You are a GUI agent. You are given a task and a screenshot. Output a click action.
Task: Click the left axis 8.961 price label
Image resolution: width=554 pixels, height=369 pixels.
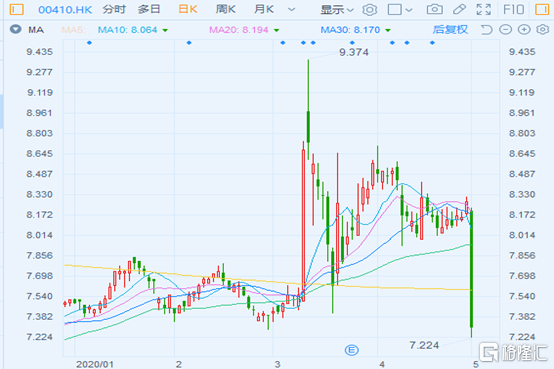click(39, 113)
